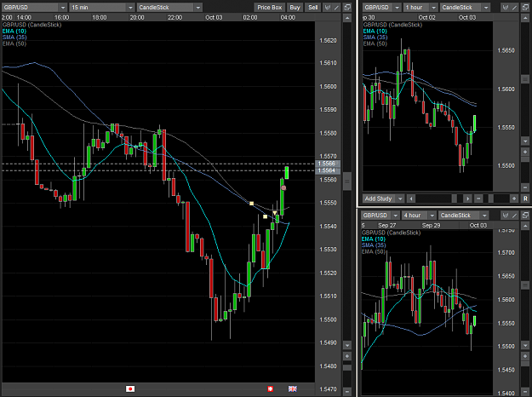Expand the Add Study dropdown arrow
Viewport: 532px width, 397px height.
pos(400,198)
